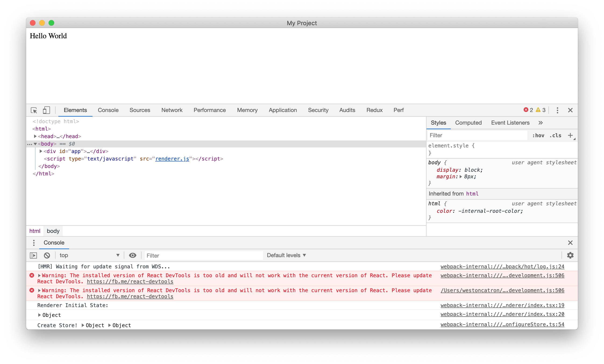
Task: Activate the inspect element picker icon
Action: tap(34, 110)
